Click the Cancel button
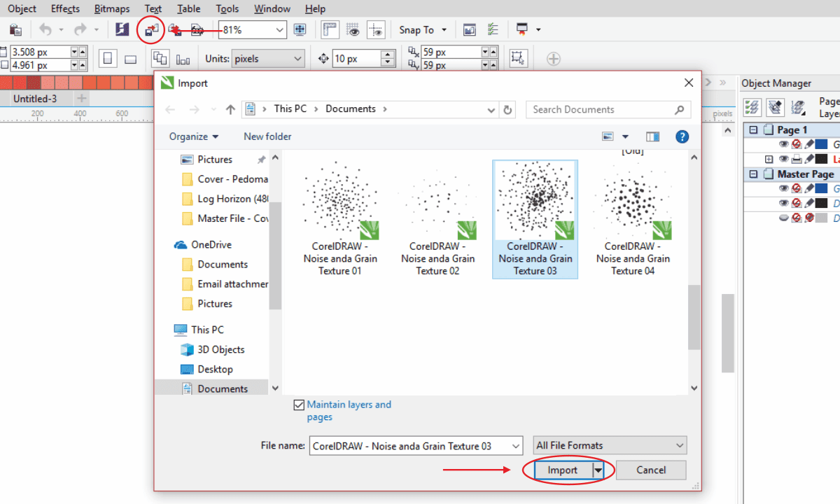Viewport: 840px width, 504px height. pos(651,470)
